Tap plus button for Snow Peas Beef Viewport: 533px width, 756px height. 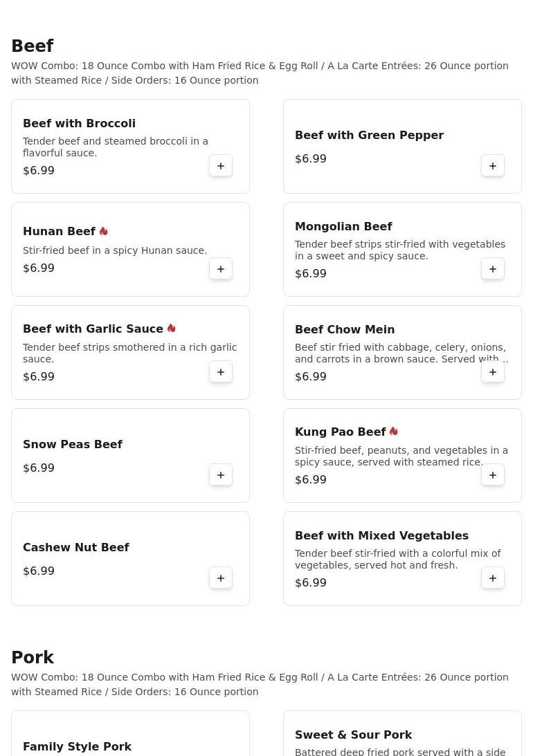[x=221, y=475]
